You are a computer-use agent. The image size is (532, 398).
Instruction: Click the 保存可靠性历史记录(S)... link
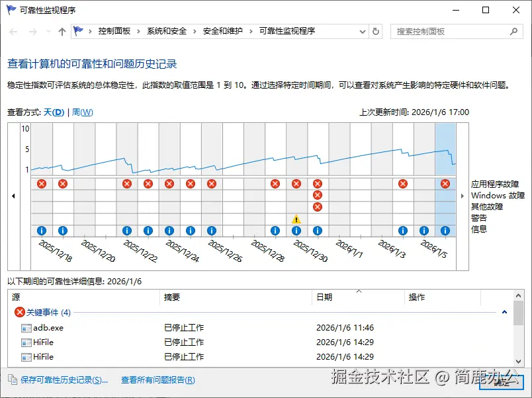pyautogui.click(x=64, y=380)
